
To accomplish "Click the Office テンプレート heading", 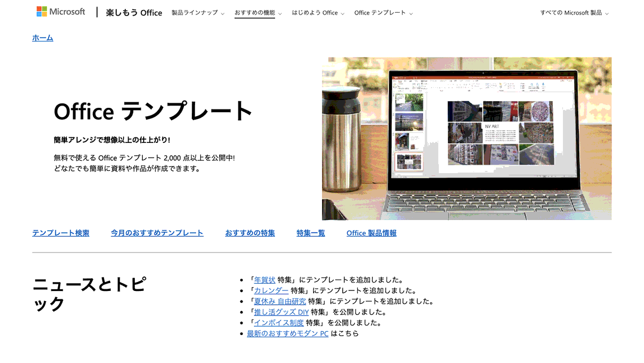I will pyautogui.click(x=153, y=111).
